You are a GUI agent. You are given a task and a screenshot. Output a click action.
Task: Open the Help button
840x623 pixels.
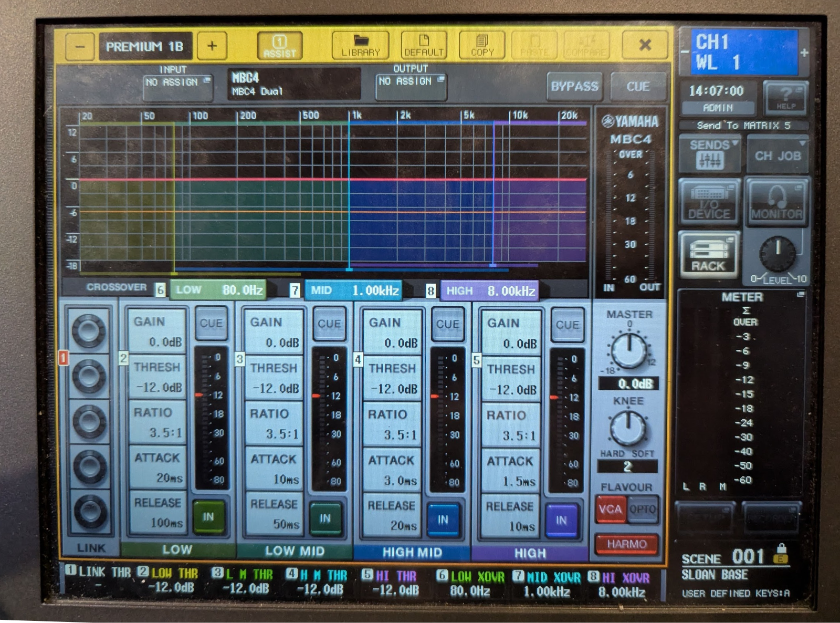[x=785, y=98]
